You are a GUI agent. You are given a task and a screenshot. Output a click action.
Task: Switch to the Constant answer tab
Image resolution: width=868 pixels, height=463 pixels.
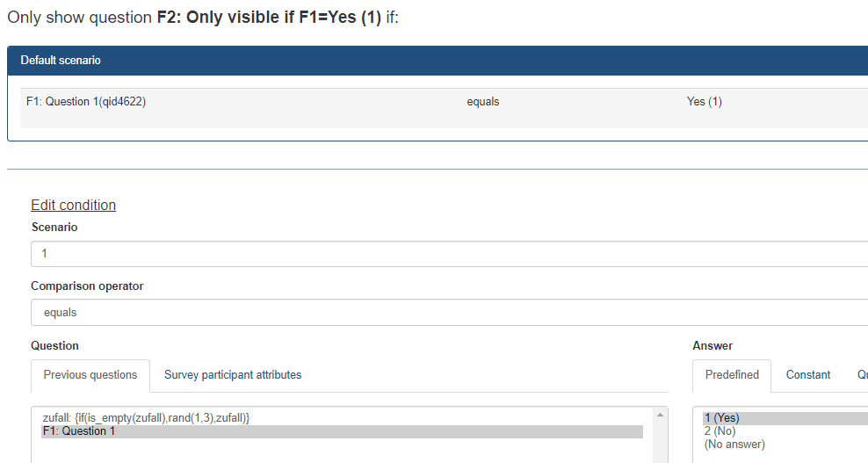point(808,375)
